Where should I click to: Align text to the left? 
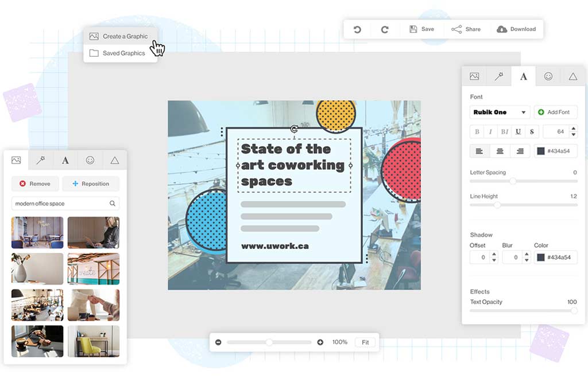(479, 151)
